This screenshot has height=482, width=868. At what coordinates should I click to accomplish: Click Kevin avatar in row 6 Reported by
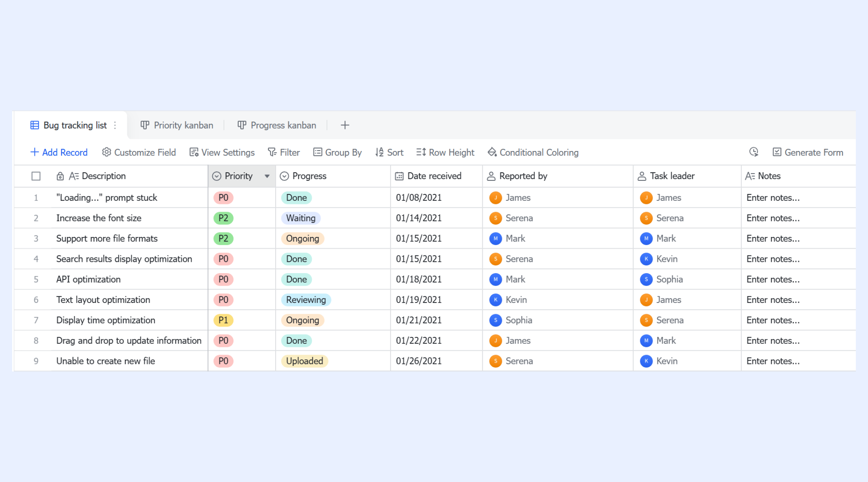click(495, 300)
